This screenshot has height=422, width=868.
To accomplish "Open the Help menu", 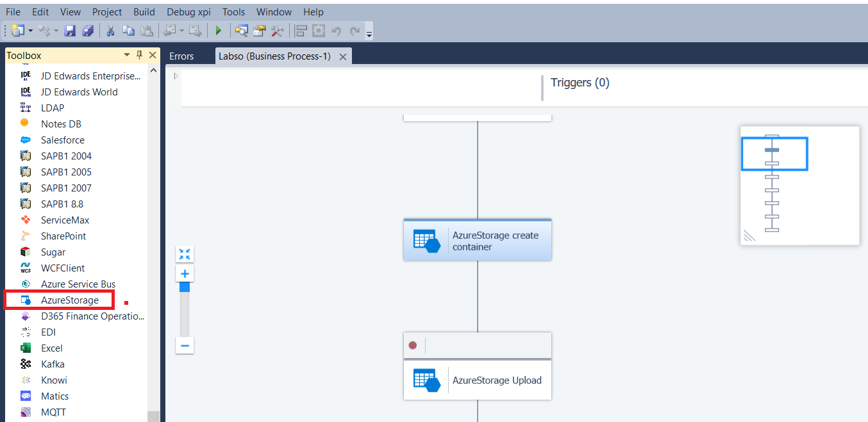I will [x=313, y=12].
